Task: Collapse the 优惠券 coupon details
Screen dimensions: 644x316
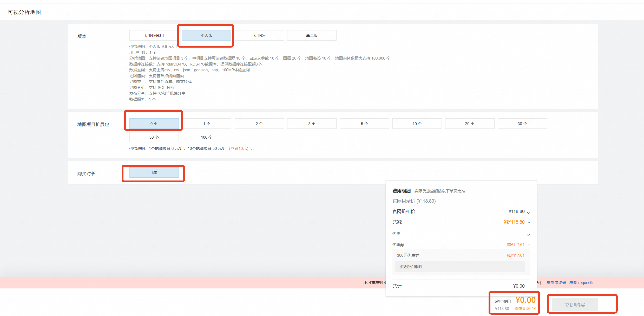Action: click(529, 245)
